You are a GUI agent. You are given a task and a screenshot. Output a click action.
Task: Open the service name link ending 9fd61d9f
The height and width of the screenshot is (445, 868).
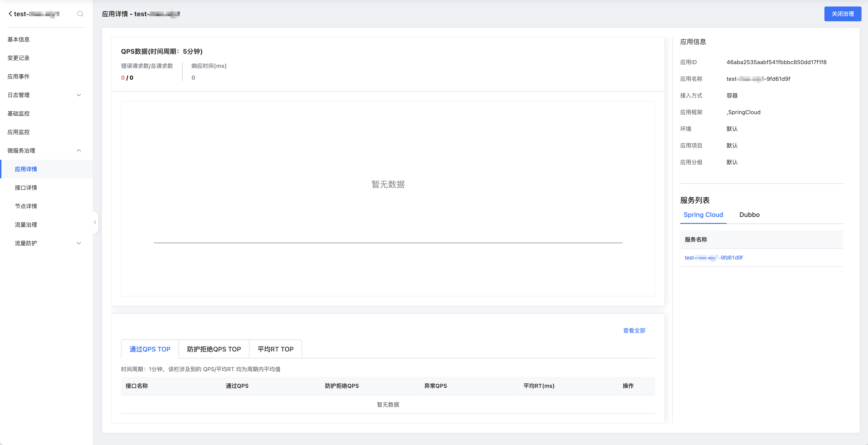(713, 257)
